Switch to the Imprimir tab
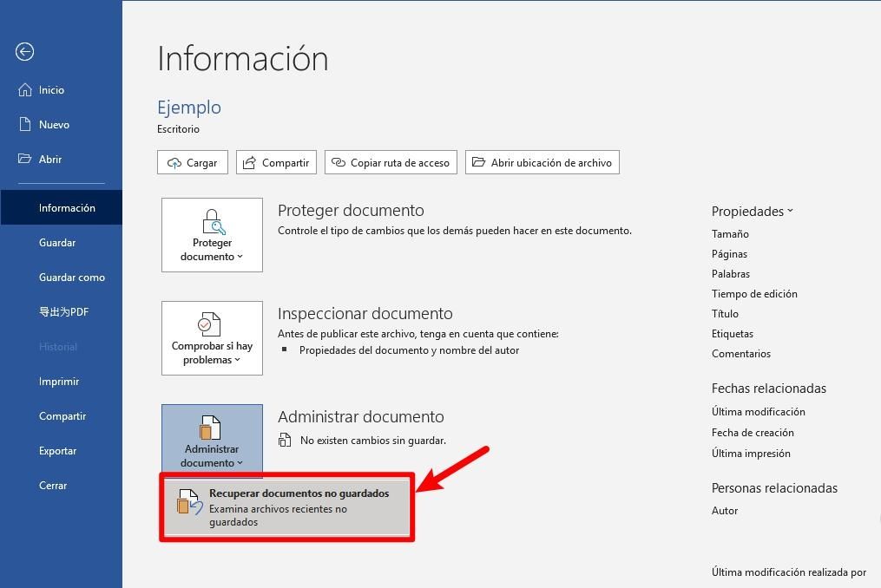This screenshot has height=588, width=881. [x=59, y=382]
